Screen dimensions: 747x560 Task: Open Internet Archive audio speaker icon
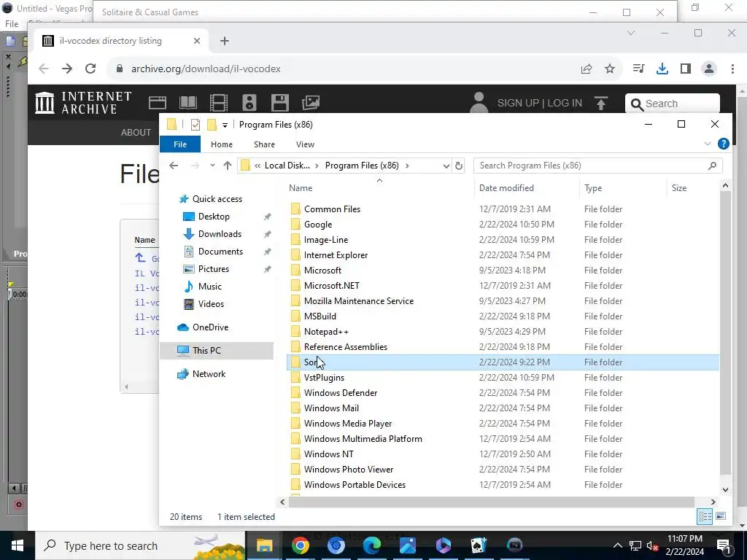point(249,102)
